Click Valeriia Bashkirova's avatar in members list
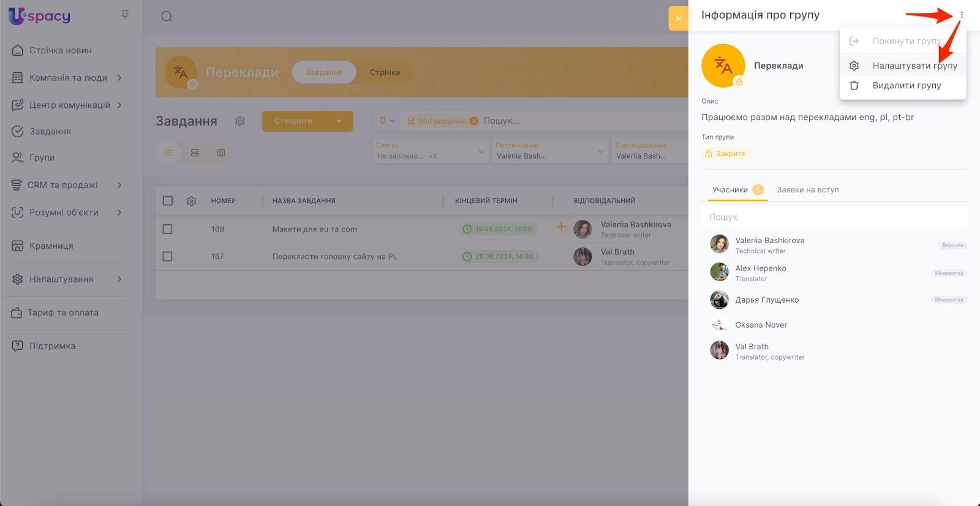The width and height of the screenshot is (980, 506). click(x=719, y=244)
